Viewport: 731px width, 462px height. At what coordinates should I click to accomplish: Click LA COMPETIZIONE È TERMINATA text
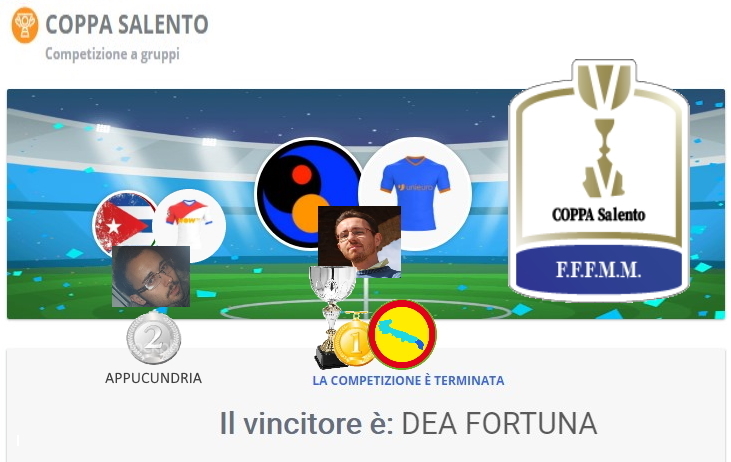point(408,381)
